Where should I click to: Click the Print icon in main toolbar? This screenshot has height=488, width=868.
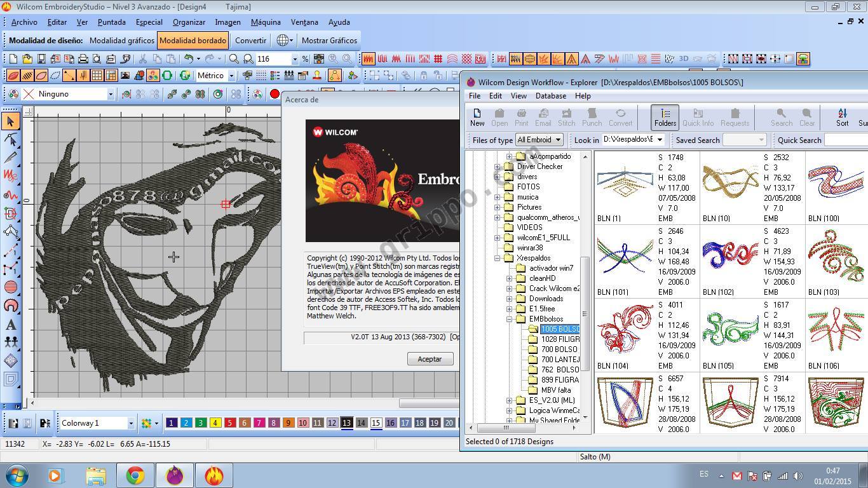(83, 59)
